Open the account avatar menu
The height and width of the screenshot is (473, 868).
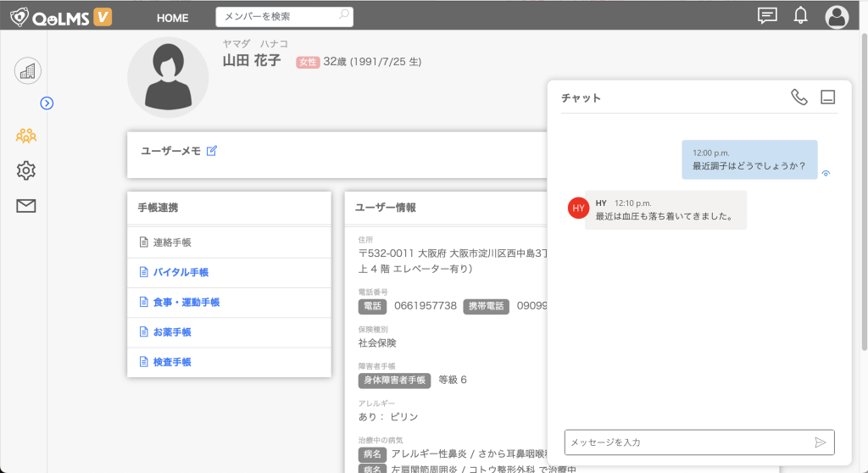tap(837, 16)
